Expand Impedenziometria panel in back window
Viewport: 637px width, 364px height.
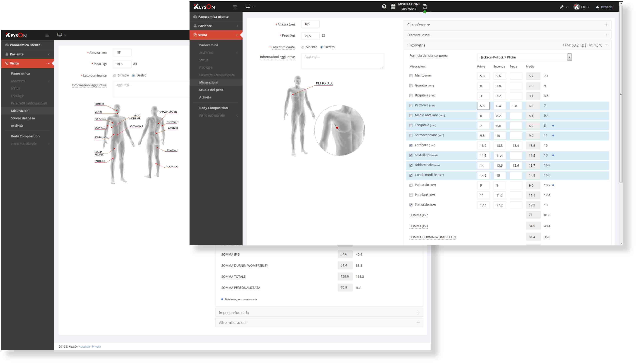(319, 312)
